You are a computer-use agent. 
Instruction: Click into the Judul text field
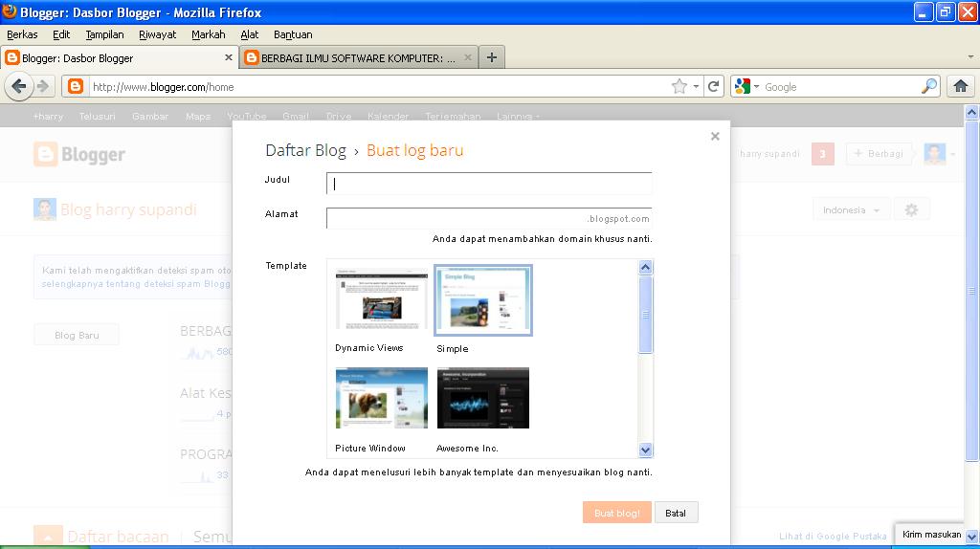coord(489,184)
